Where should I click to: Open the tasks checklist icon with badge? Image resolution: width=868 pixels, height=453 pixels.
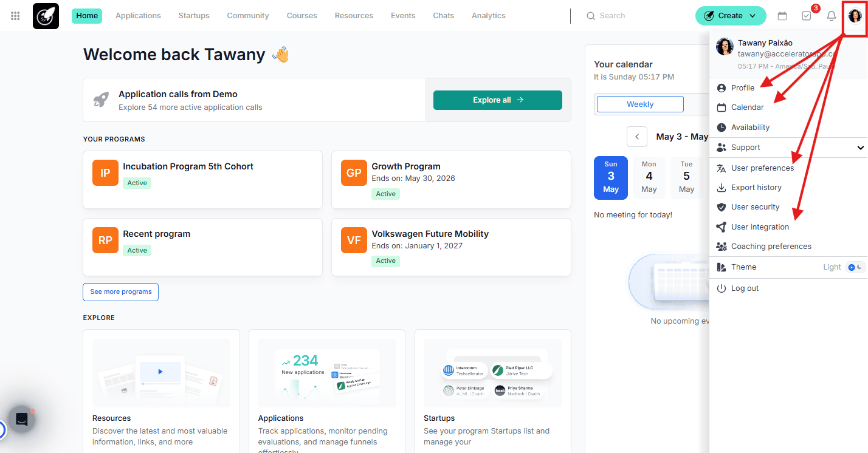point(807,16)
